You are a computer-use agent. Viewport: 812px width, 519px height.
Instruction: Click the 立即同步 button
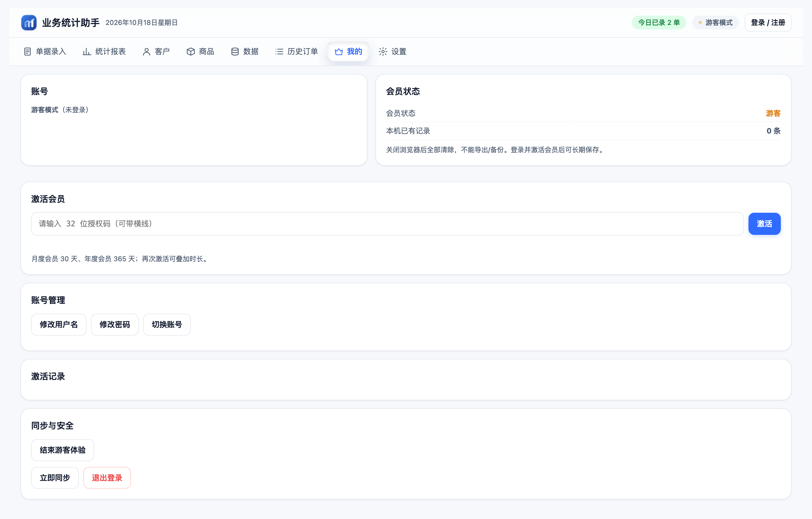[55, 478]
